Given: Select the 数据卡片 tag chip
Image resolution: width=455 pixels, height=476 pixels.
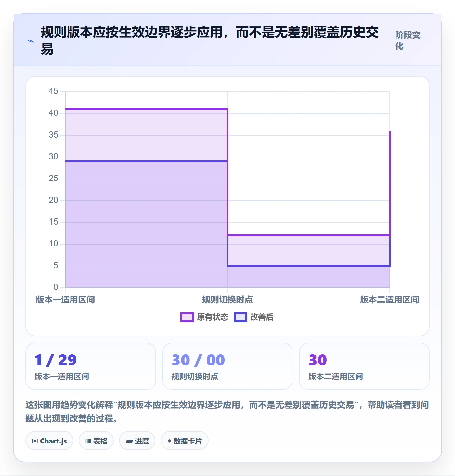Looking at the screenshot, I should pos(185,441).
